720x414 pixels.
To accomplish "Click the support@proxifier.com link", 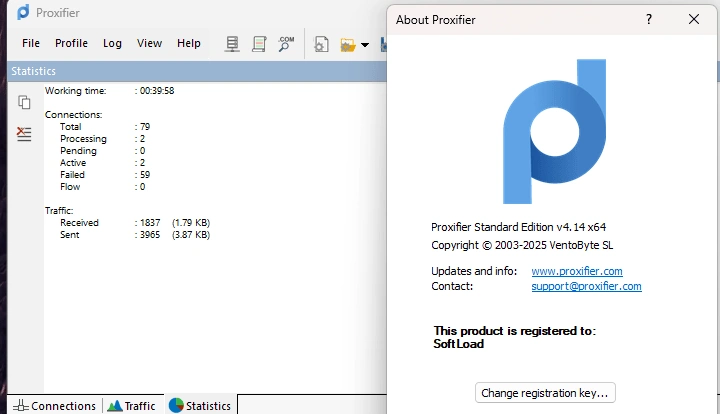I will coord(586,286).
